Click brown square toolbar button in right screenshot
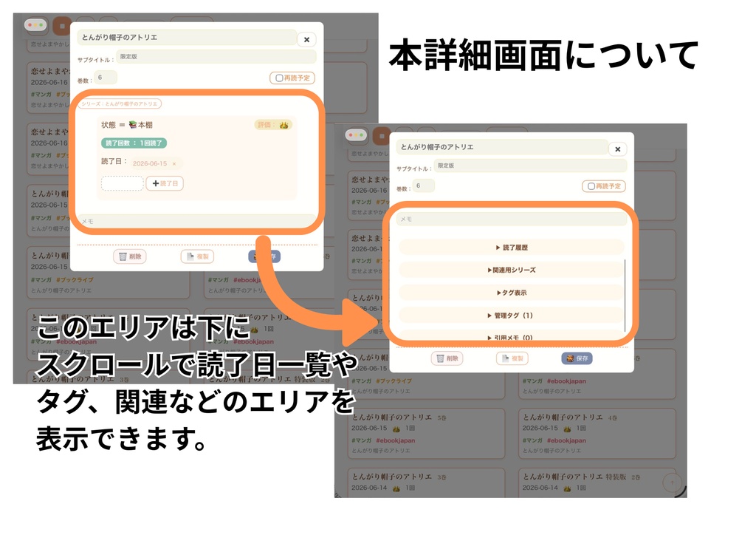 [x=382, y=136]
